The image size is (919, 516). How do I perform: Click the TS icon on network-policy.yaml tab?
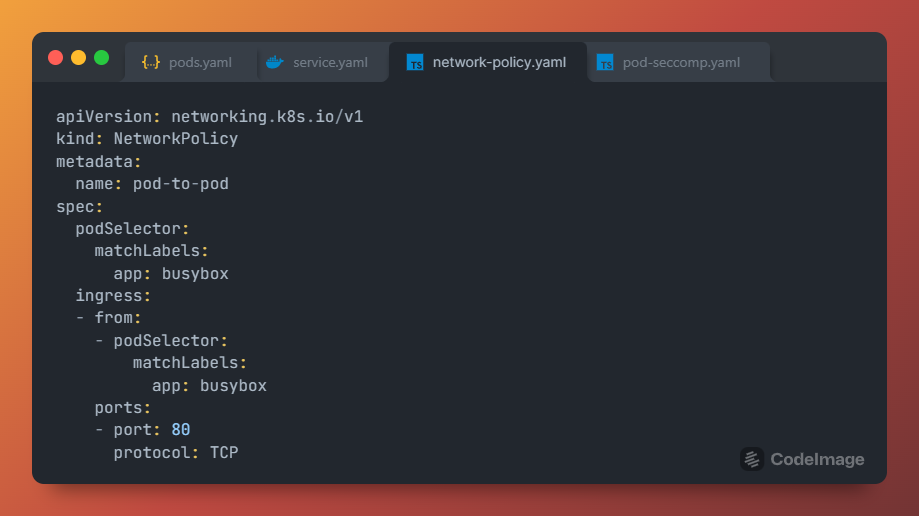pyautogui.click(x=415, y=62)
